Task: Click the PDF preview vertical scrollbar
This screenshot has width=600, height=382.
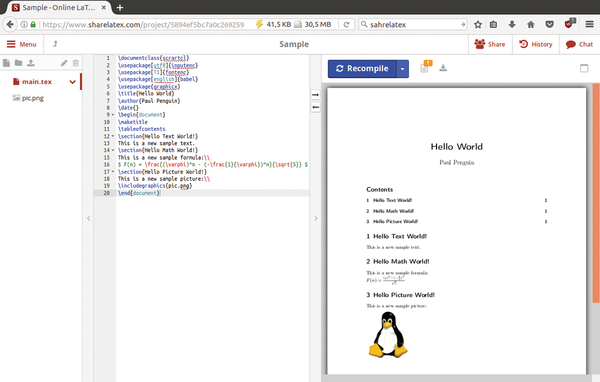Action: click(x=596, y=193)
